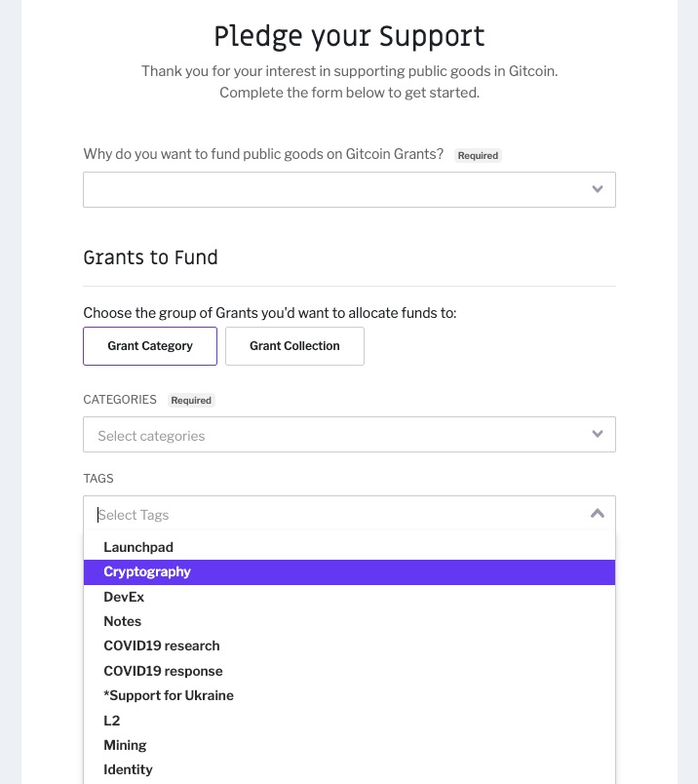Choose the highlighted Cryptography tag
Screen dimensions: 698x784
pos(147,572)
